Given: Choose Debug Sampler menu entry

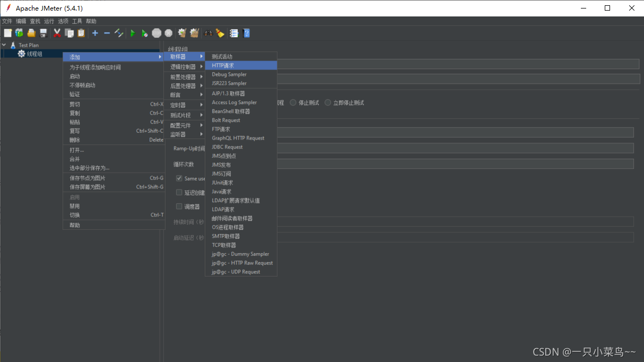Looking at the screenshot, I should (241, 74).
